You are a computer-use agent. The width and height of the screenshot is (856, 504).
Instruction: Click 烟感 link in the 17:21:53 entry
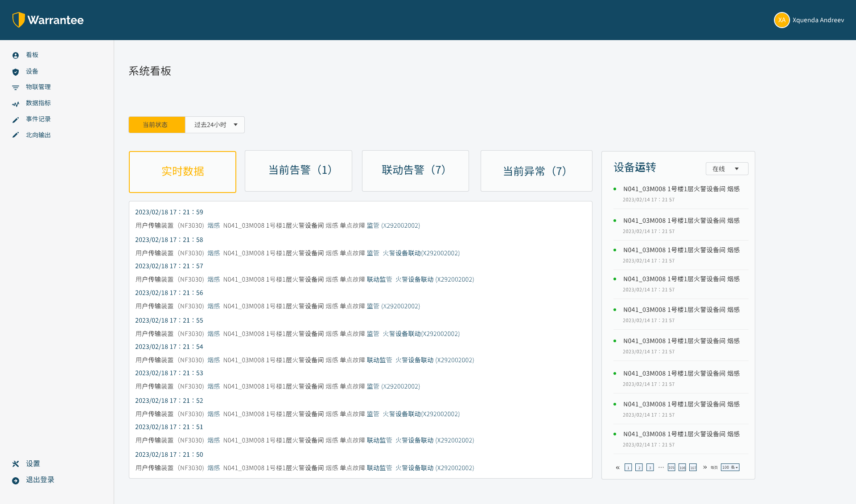coord(214,386)
